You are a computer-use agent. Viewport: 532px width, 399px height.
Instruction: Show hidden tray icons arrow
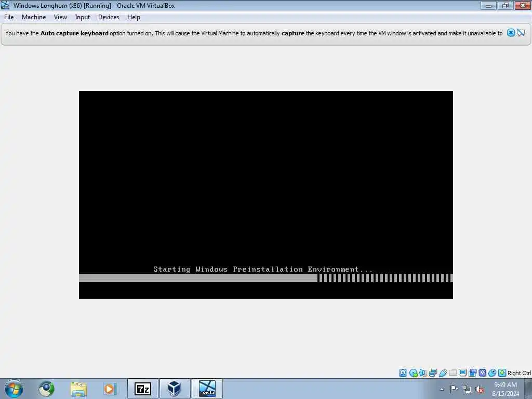[x=442, y=389]
